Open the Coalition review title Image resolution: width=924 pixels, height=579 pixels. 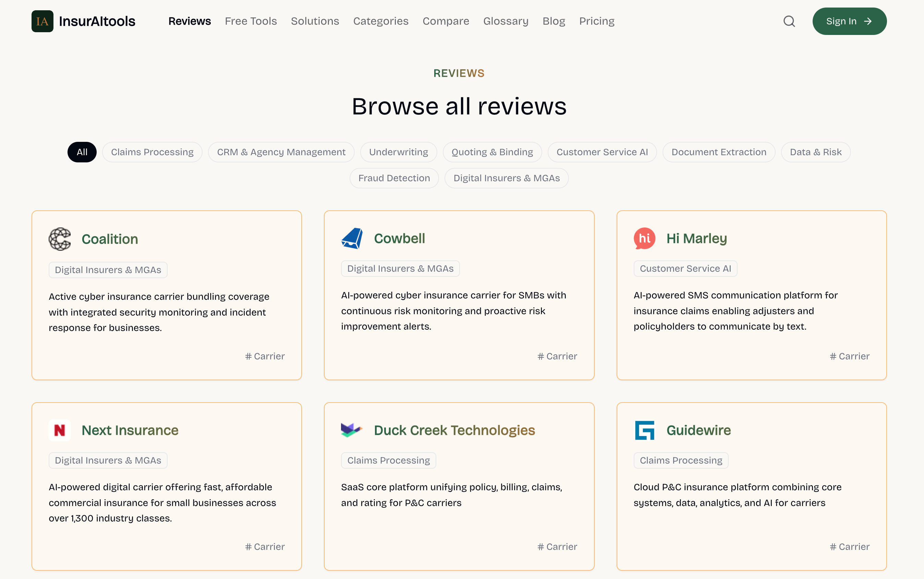(110, 239)
